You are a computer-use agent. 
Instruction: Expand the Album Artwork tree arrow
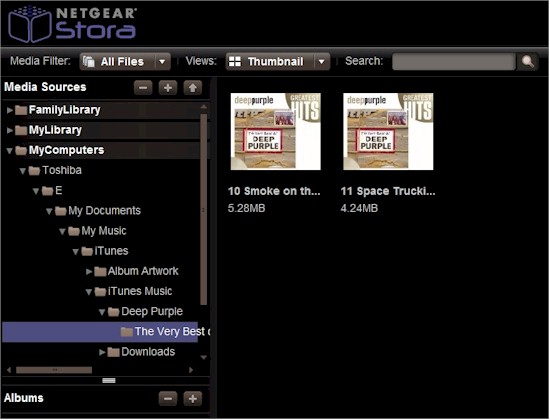pyautogui.click(x=89, y=272)
